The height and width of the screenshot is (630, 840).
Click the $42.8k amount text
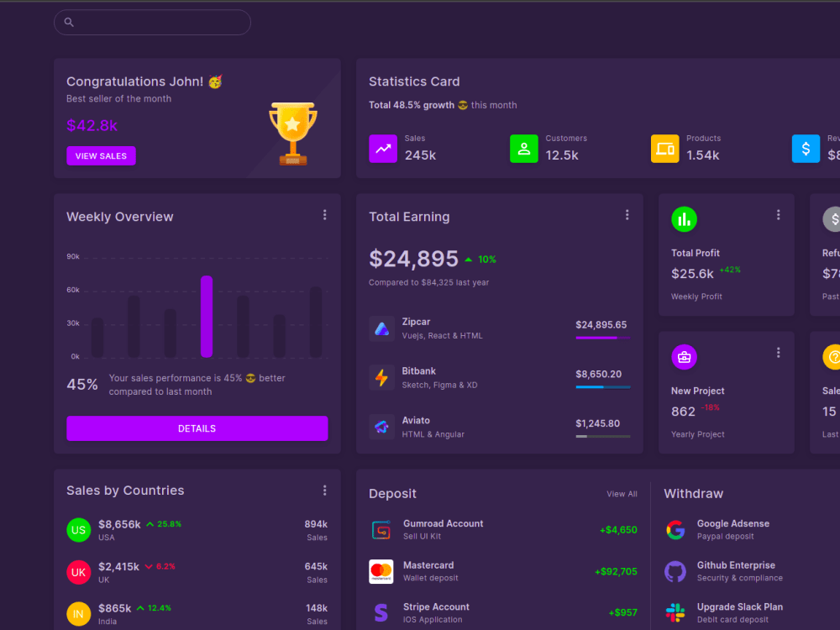click(x=92, y=125)
